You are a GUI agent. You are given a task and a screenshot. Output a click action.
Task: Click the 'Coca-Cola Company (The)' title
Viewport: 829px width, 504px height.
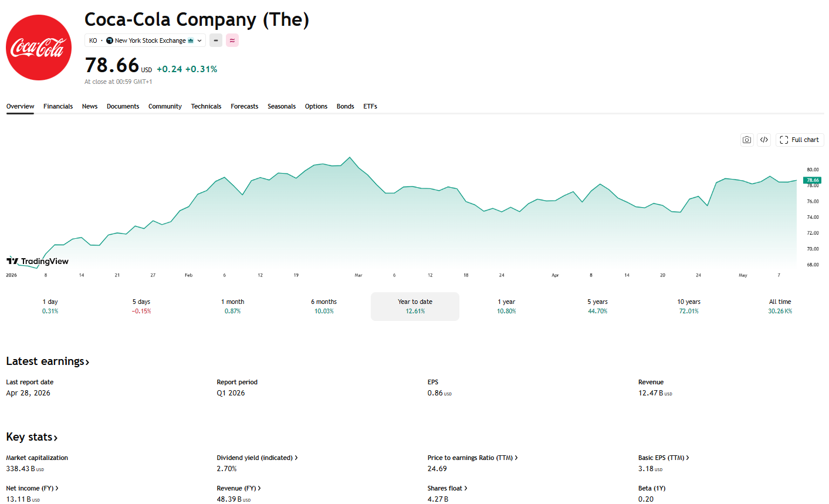tap(197, 19)
